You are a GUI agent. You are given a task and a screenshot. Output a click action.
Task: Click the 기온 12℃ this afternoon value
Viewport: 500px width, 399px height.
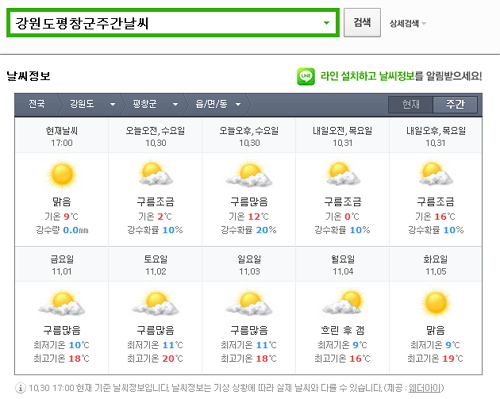(x=249, y=217)
